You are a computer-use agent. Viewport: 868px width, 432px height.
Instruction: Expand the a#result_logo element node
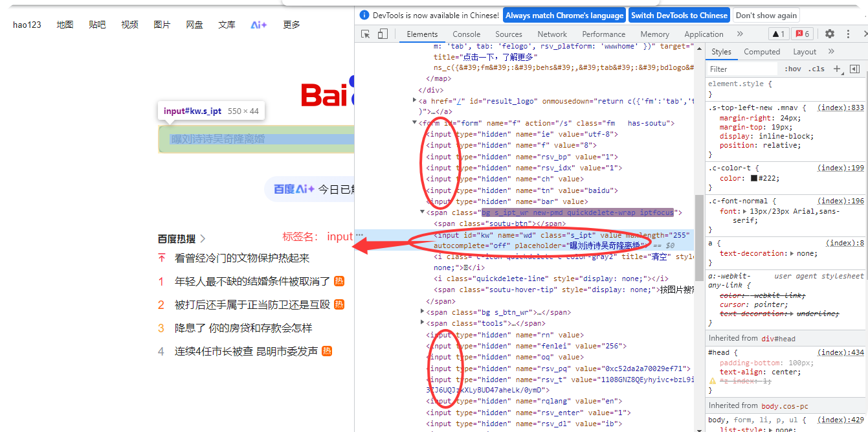point(415,100)
